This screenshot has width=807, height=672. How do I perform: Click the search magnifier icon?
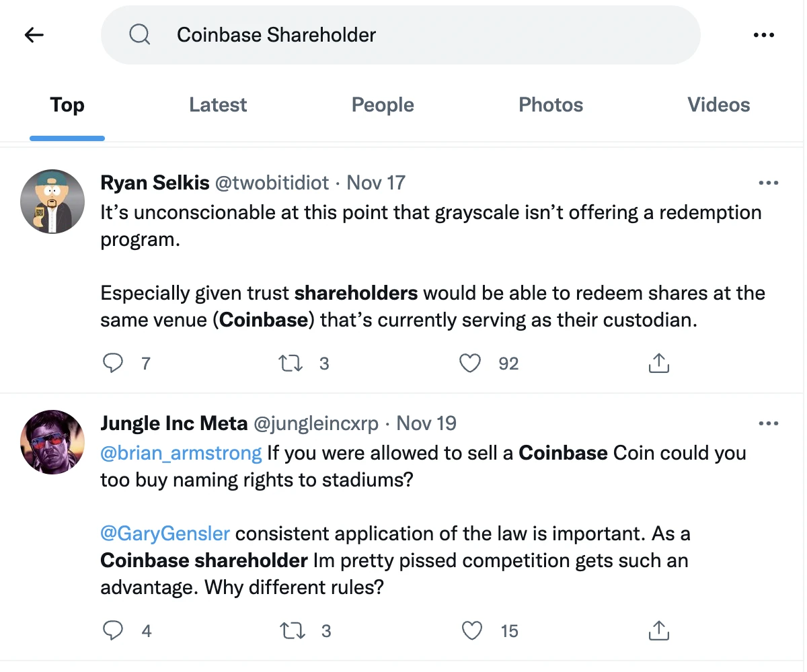click(139, 35)
